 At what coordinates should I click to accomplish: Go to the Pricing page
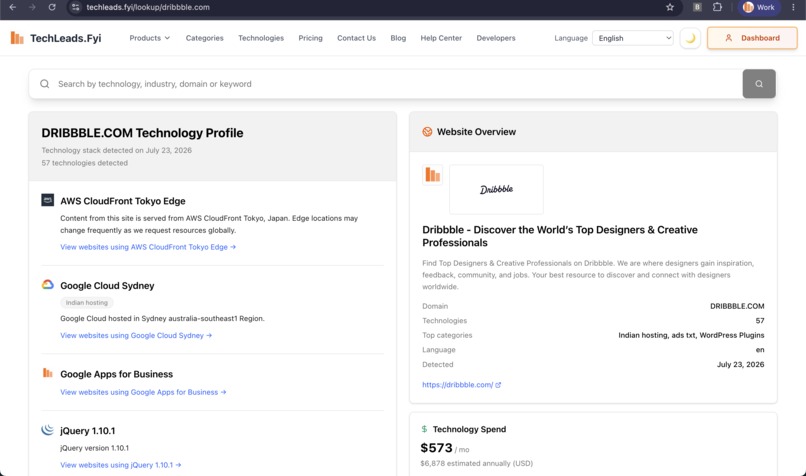click(310, 38)
